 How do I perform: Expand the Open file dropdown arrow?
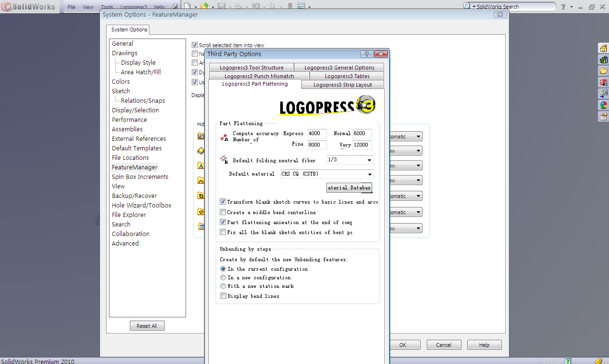[212, 7]
